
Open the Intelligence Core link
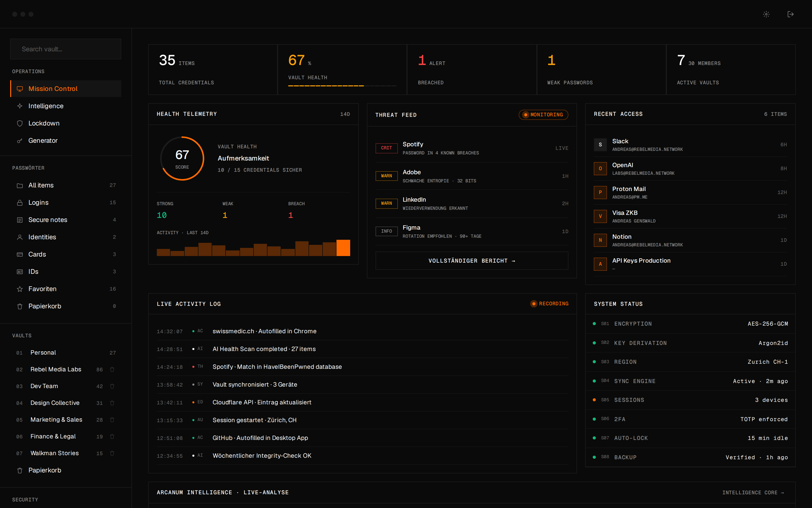(x=753, y=493)
